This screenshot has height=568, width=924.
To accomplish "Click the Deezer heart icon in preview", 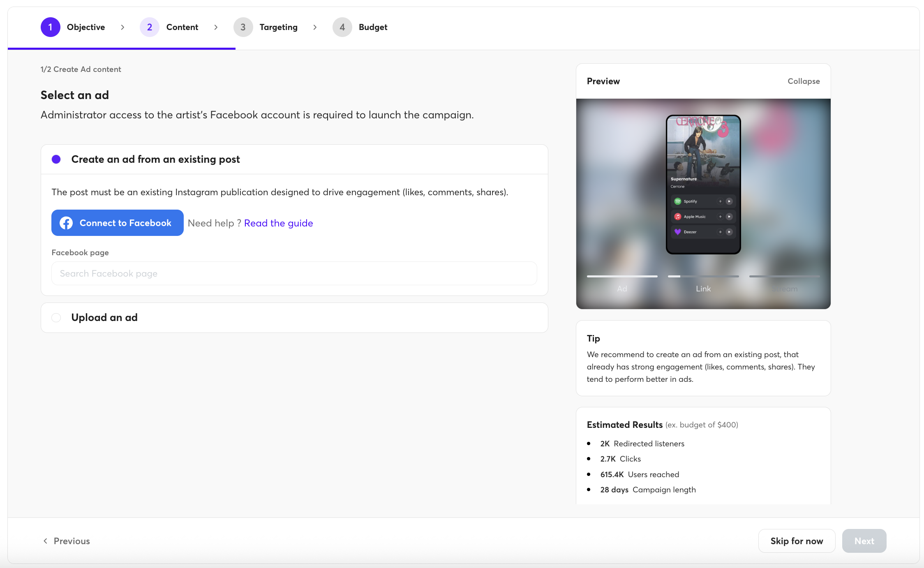I will [677, 232].
